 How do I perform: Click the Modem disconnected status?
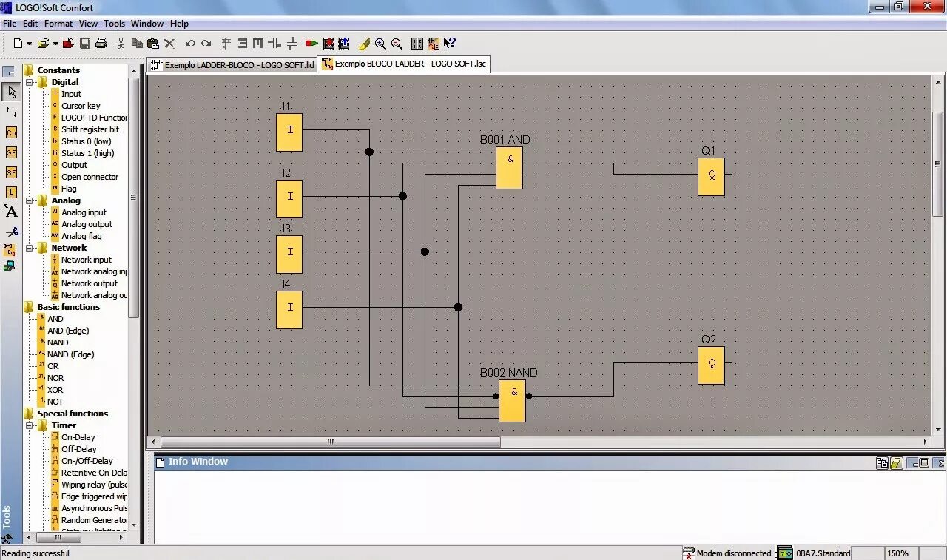727,553
